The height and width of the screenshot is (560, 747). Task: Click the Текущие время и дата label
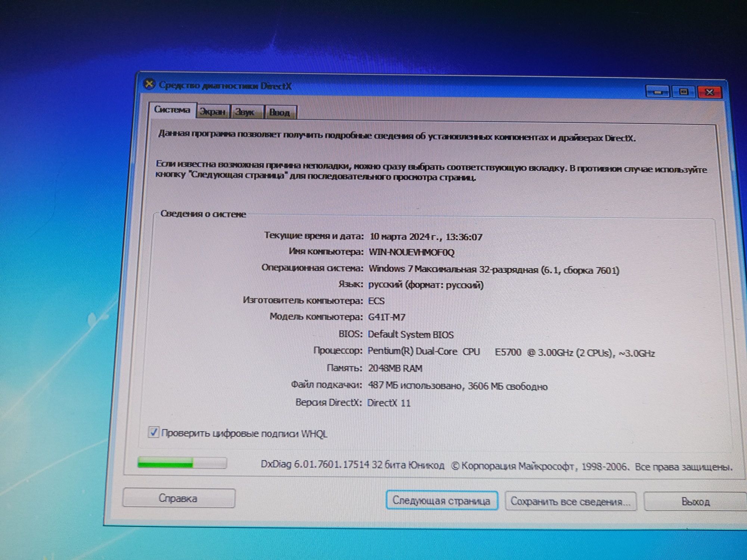point(314,236)
